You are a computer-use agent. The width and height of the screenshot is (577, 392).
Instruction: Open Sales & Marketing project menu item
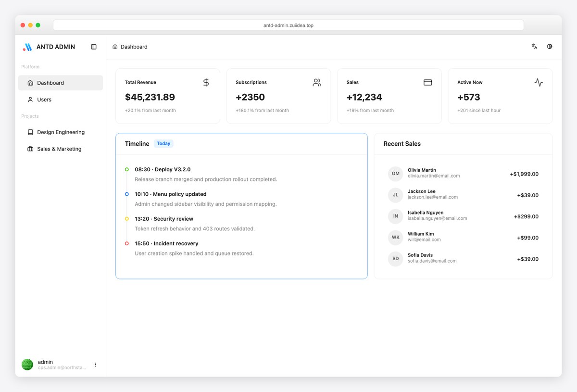click(61, 149)
